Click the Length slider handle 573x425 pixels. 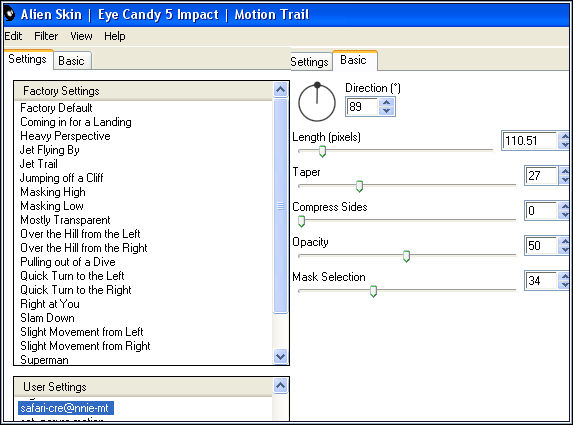[322, 151]
